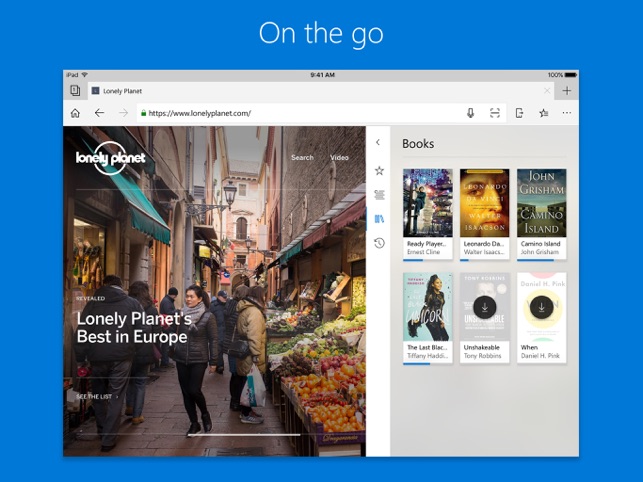The image size is (643, 482).
Task: Click the Tony Robbins author text
Action: tap(482, 356)
